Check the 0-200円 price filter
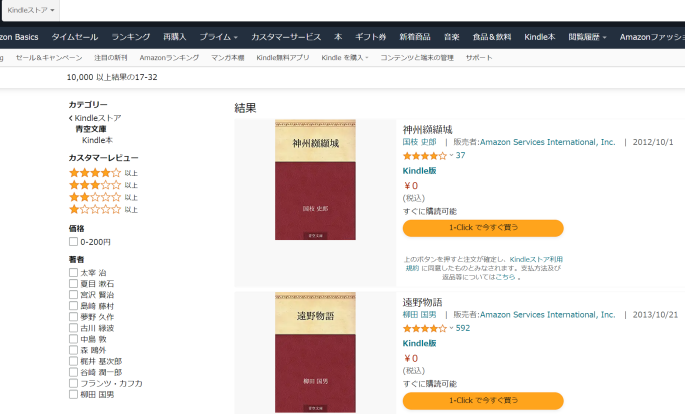 (73, 242)
